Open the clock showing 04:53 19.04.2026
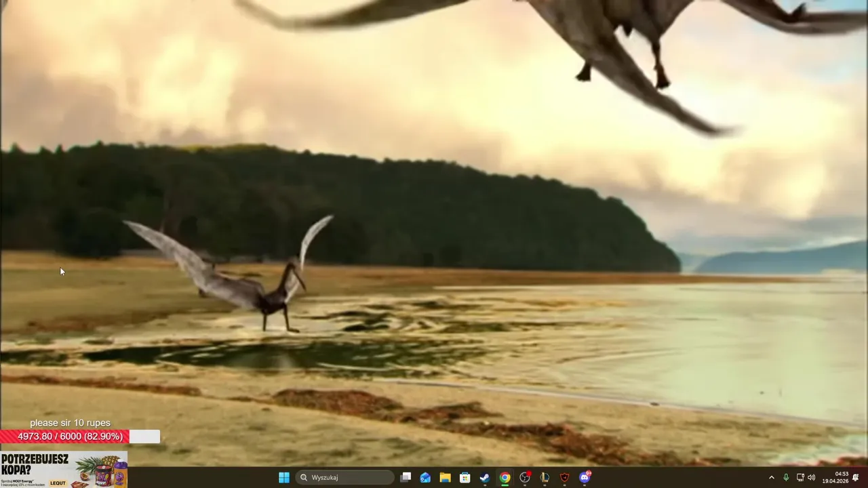This screenshot has width=868, height=488. (835, 477)
